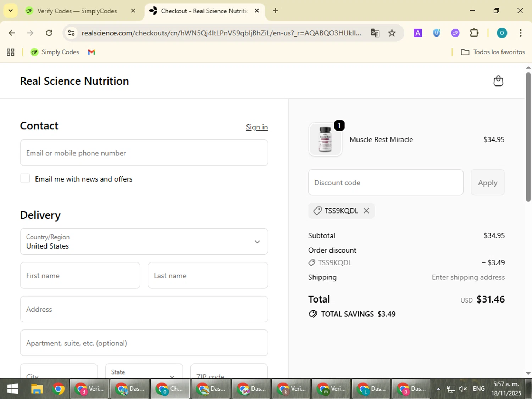Click the scrollbar down arrow
This screenshot has width=532, height=399.
point(528,373)
